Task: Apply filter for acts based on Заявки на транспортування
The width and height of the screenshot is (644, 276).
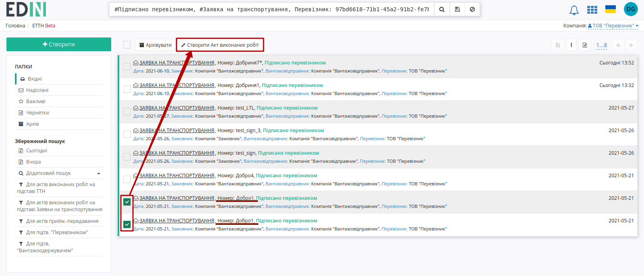Action: click(x=59, y=206)
